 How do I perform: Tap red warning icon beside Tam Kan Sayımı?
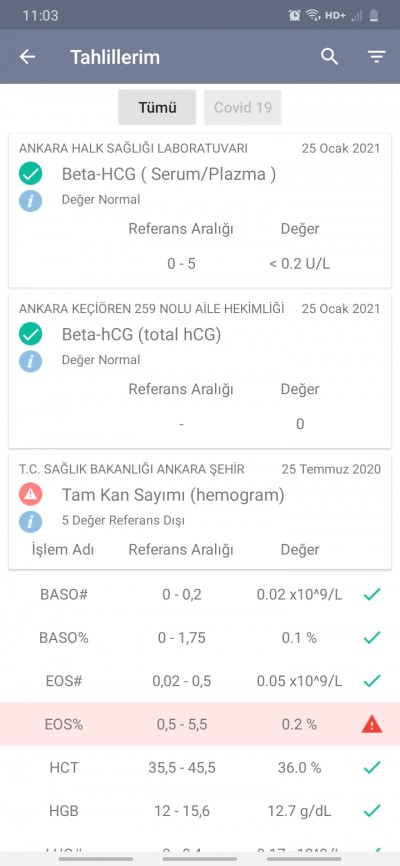[x=30, y=495]
